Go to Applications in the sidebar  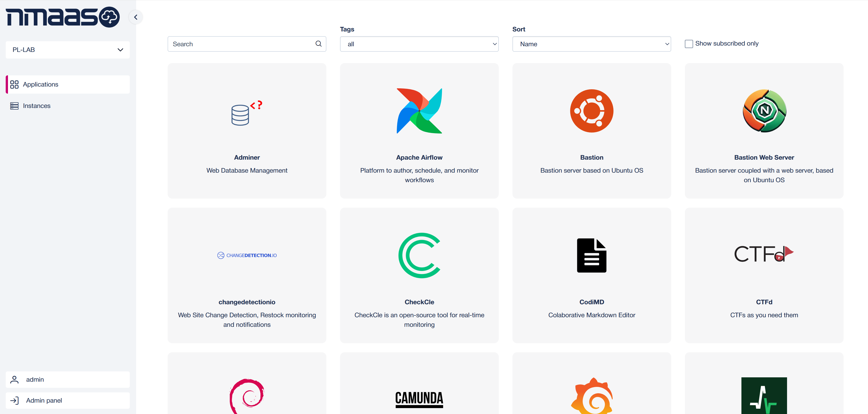[68, 84]
